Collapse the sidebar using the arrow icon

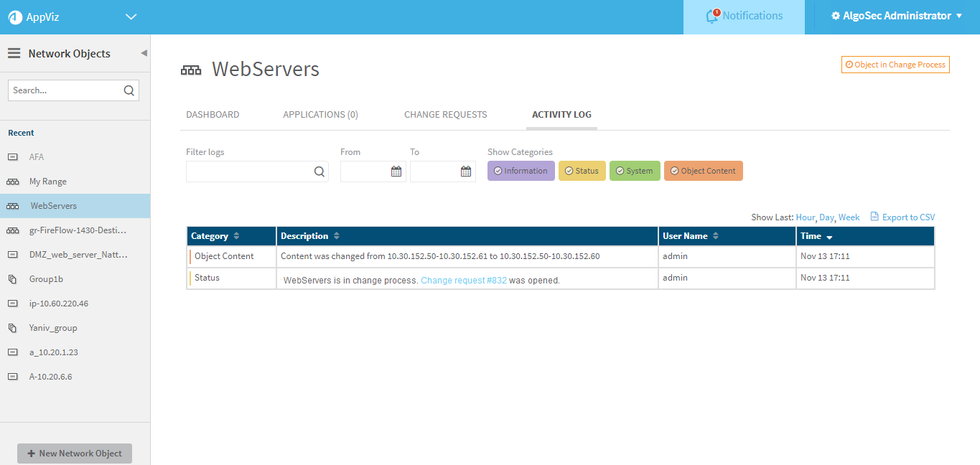pyautogui.click(x=144, y=53)
